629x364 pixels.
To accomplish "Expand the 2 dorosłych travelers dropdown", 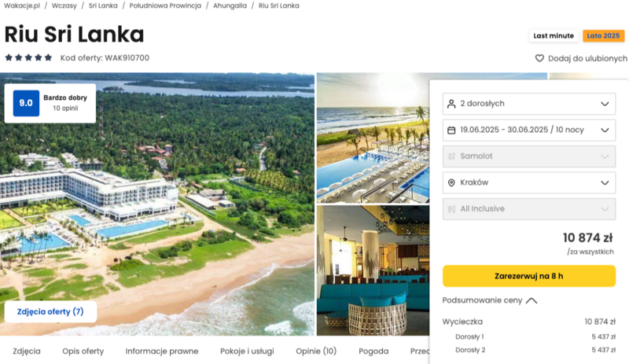I will 529,104.
